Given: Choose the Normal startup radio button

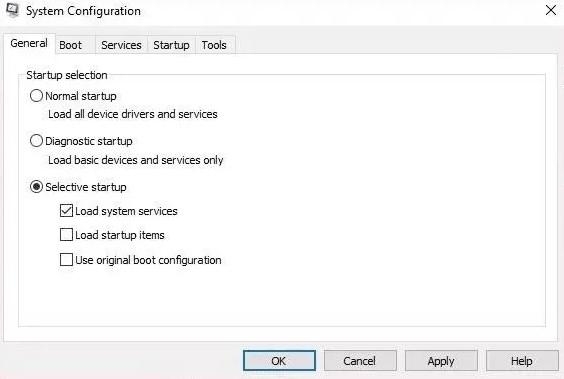Looking at the screenshot, I should coord(36,96).
